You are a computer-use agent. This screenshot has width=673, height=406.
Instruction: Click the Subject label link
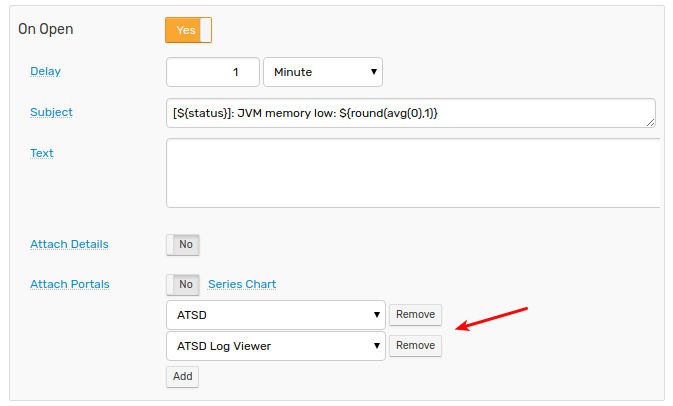51,113
